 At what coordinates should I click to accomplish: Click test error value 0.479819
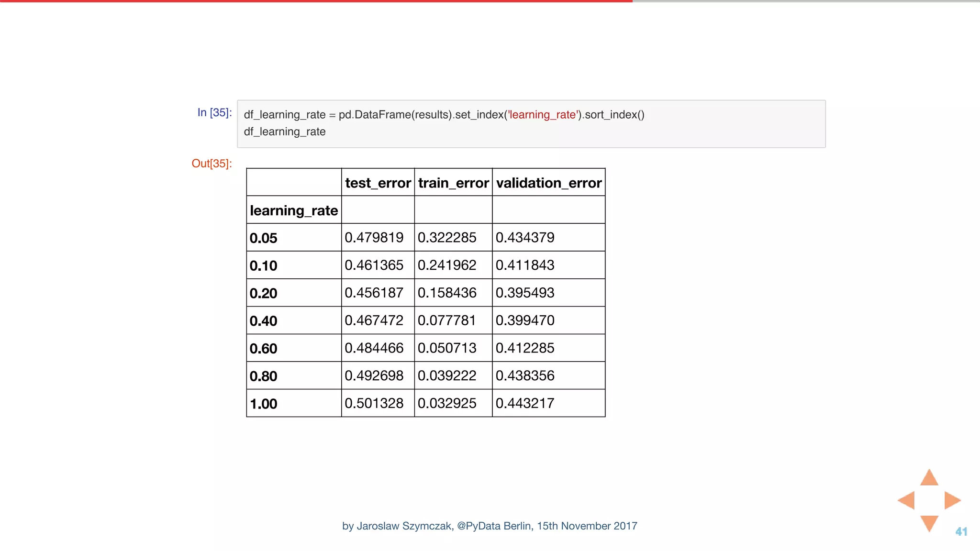point(374,237)
